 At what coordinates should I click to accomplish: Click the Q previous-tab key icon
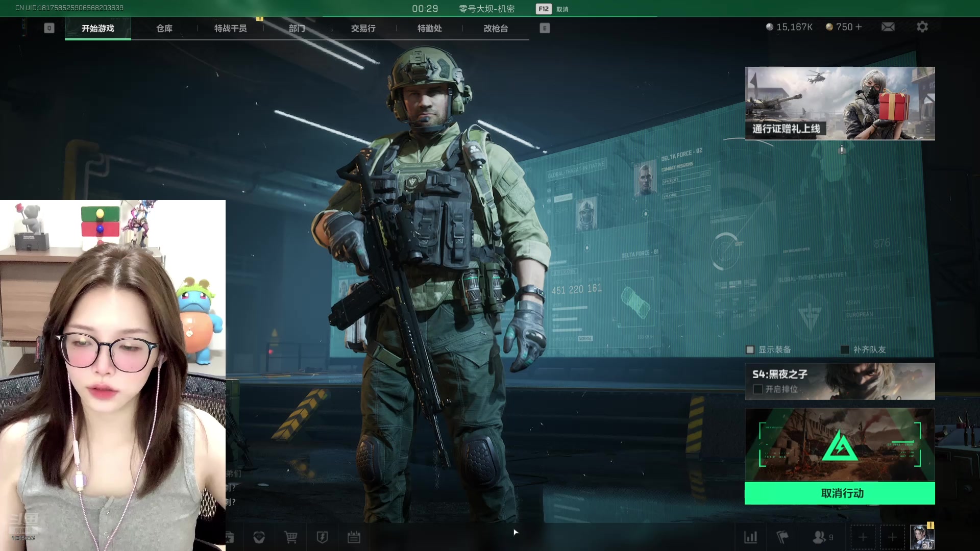[49, 28]
